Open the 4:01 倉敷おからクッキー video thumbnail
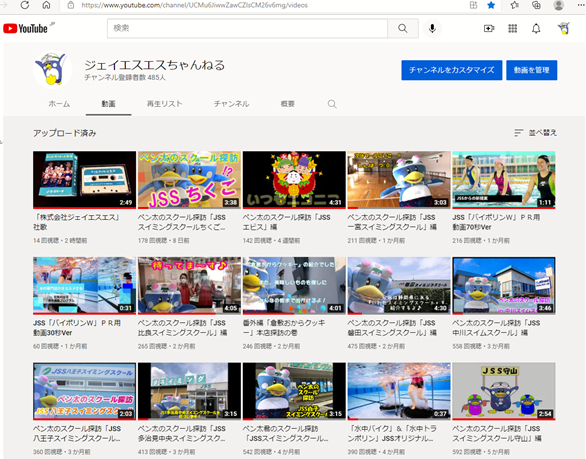 tap(294, 286)
